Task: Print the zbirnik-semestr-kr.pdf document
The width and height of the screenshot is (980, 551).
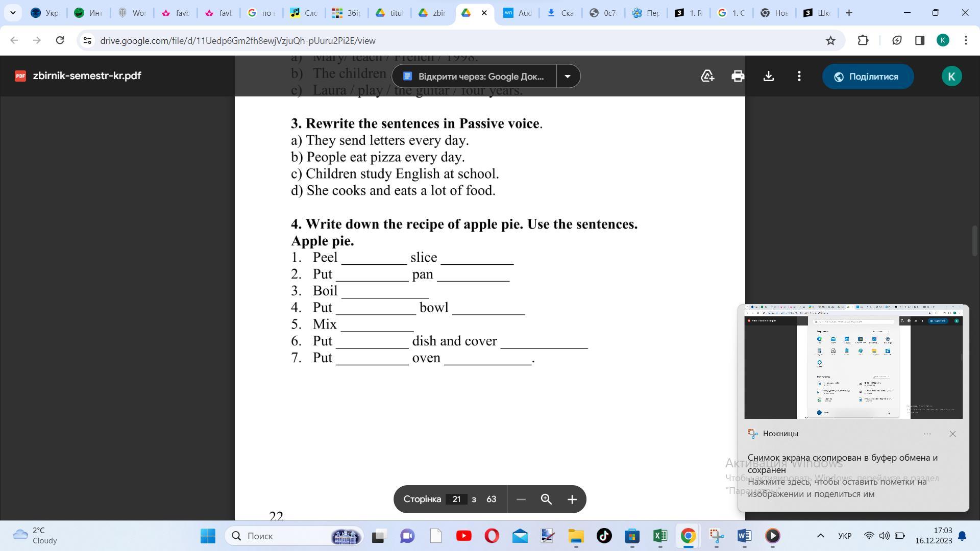Action: (738, 76)
